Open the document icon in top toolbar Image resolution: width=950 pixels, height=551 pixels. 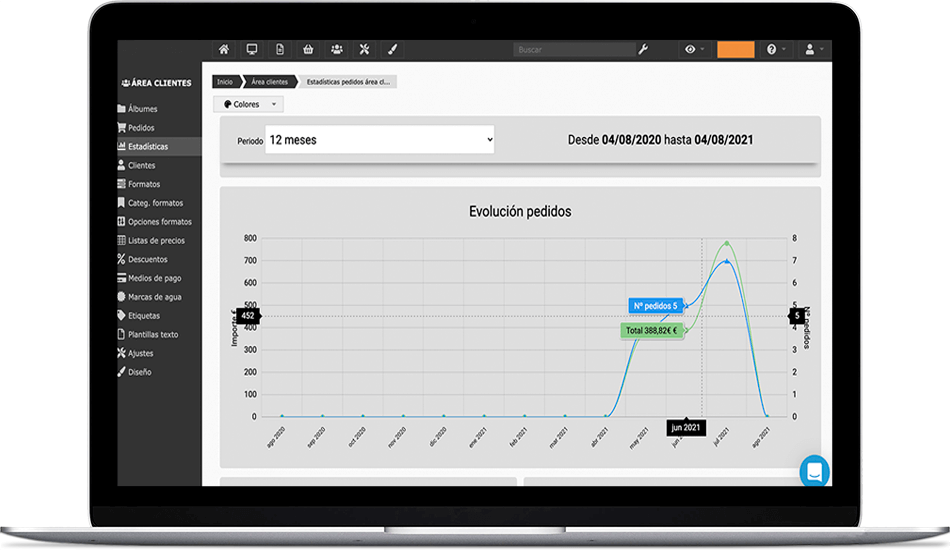click(x=280, y=50)
